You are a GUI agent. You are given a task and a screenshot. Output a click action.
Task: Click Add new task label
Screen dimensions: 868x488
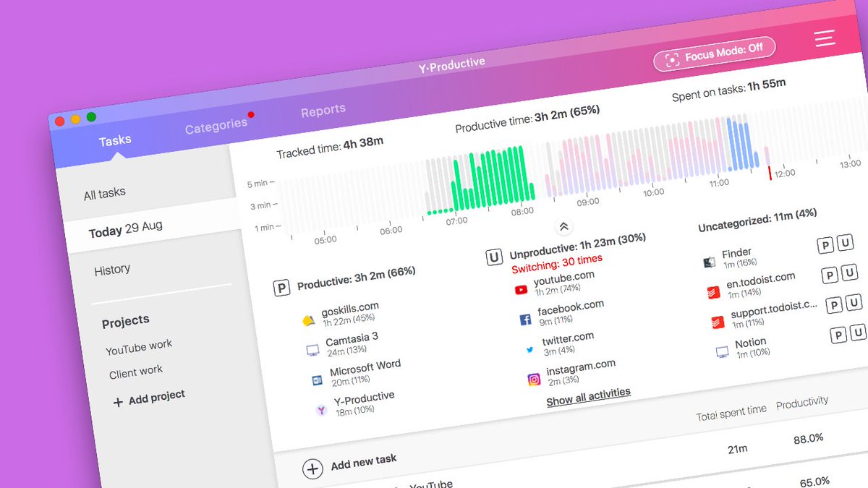click(x=364, y=463)
